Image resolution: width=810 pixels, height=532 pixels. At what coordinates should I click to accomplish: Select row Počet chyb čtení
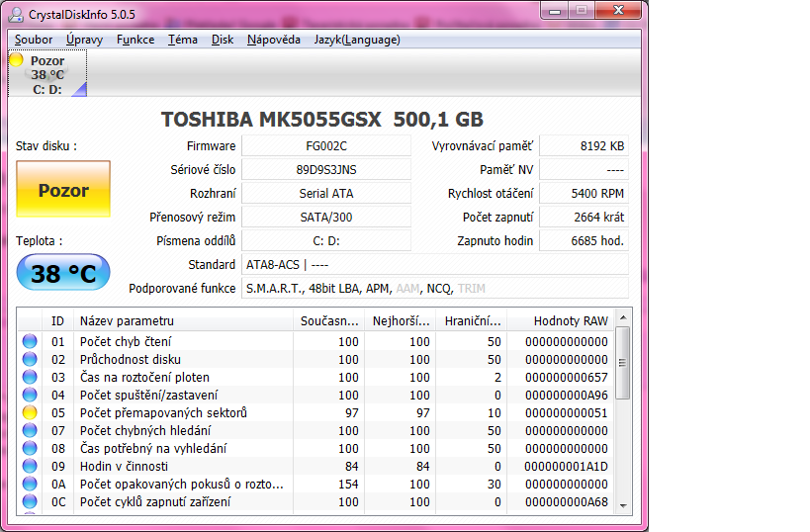coord(316,341)
